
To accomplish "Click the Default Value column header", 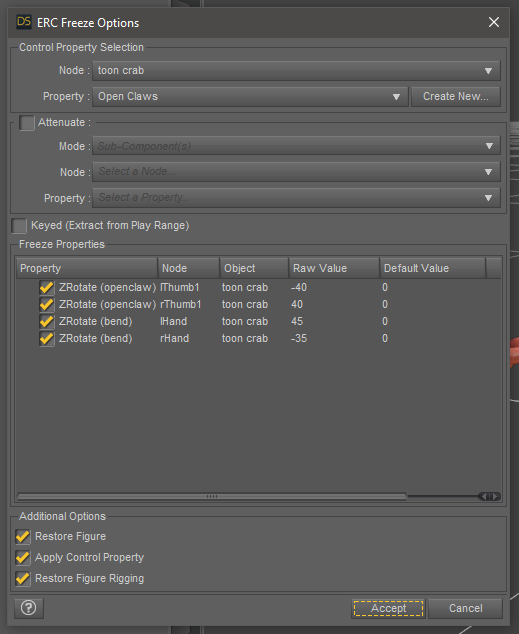I will [x=432, y=268].
